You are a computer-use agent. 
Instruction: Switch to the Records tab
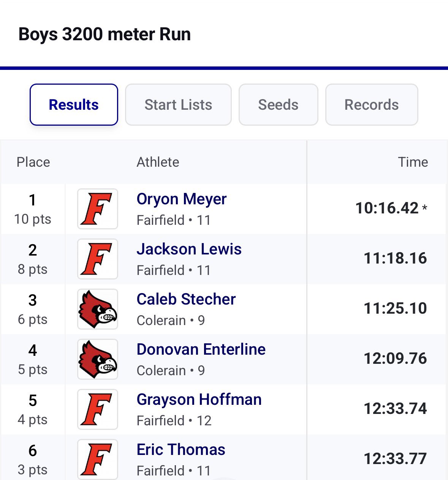[x=371, y=105]
